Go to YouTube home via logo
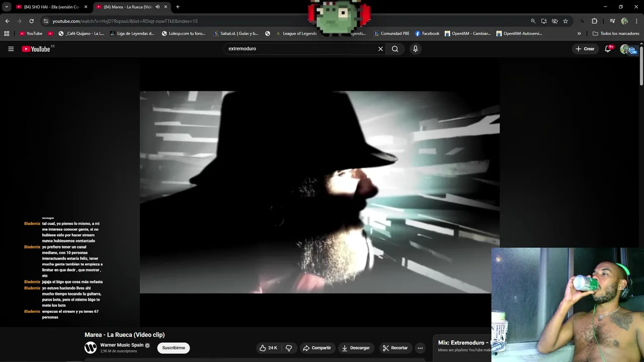644x362 pixels. coord(36,49)
